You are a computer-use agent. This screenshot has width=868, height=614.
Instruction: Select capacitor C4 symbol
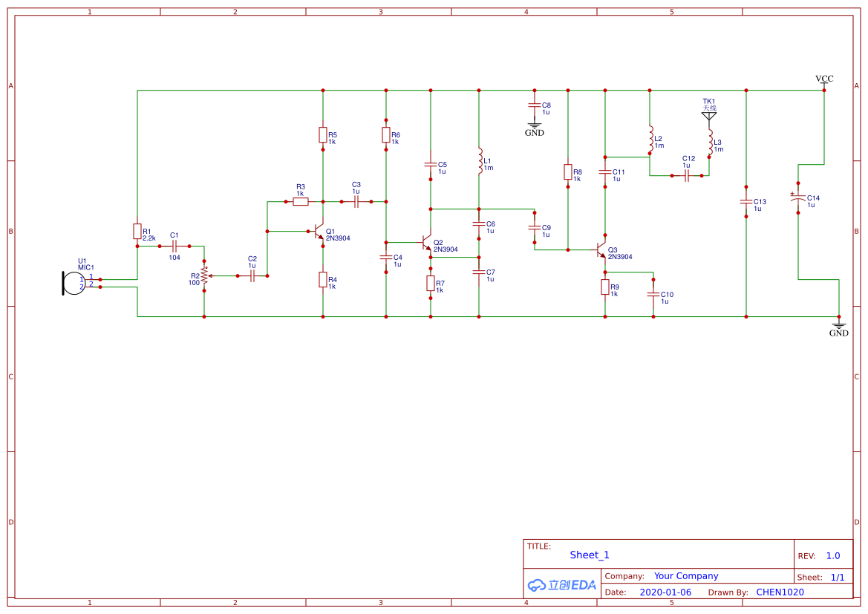click(386, 257)
